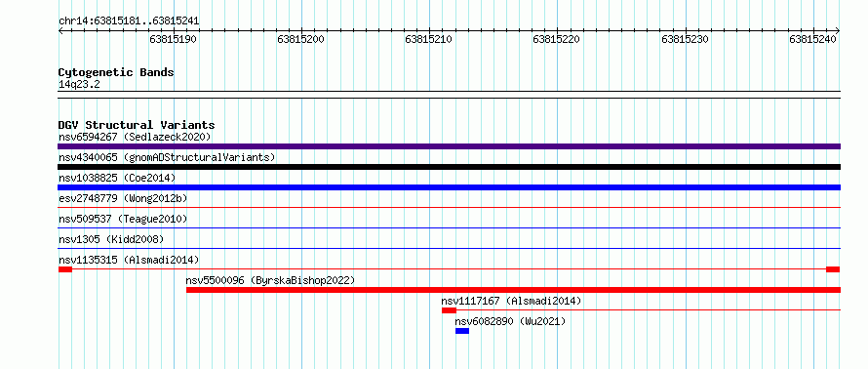This screenshot has width=868, height=369.
Task: Click ruler position 63815200
Action: 301,39
